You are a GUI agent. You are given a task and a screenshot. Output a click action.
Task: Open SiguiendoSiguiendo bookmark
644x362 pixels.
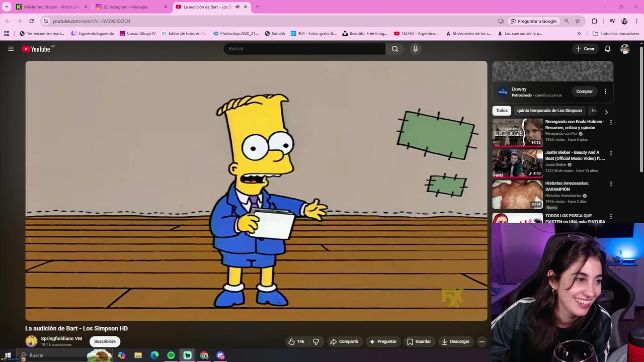click(93, 34)
